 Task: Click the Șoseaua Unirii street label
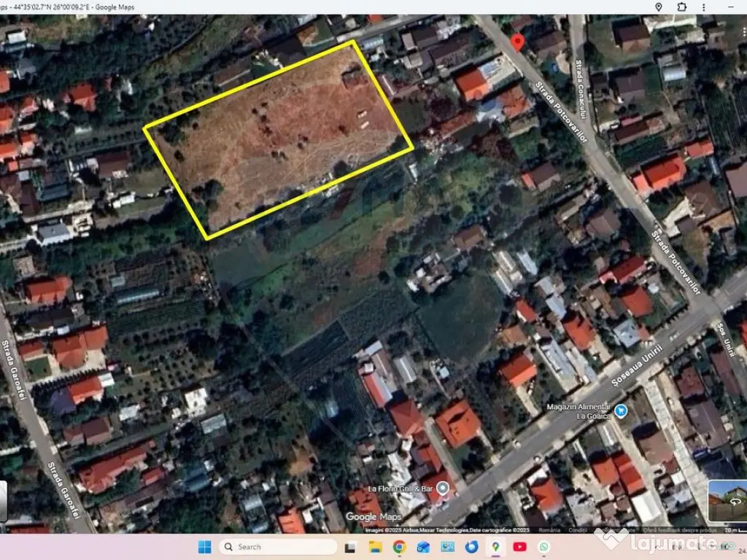point(637,363)
